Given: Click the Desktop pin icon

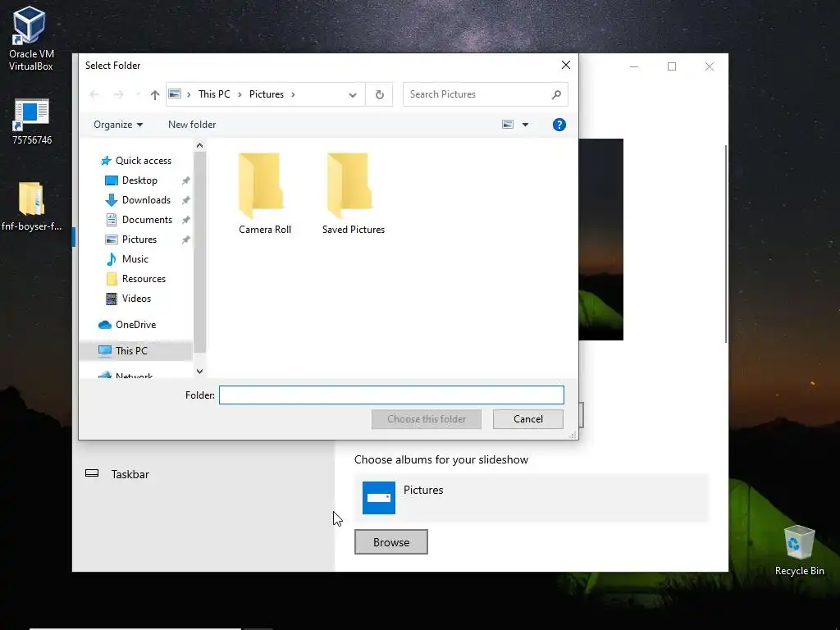Looking at the screenshot, I should (185, 180).
